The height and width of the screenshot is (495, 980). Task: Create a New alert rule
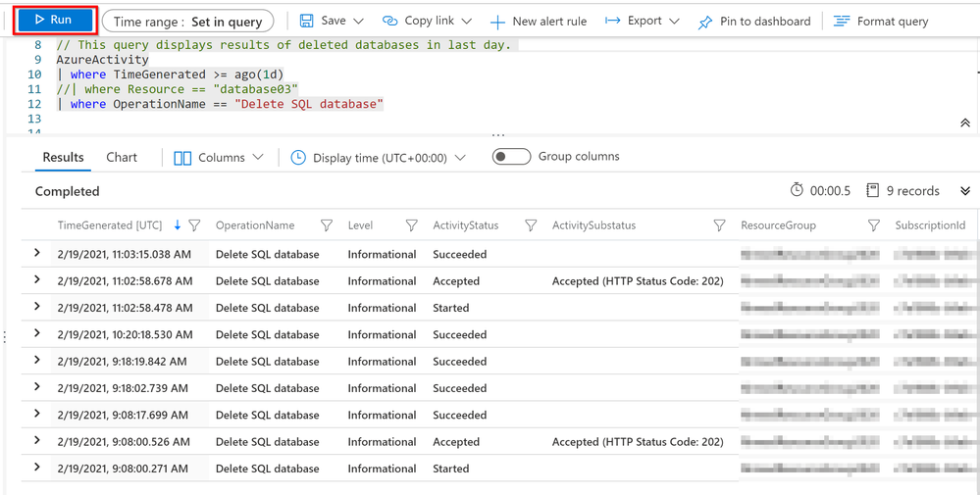click(x=538, y=22)
